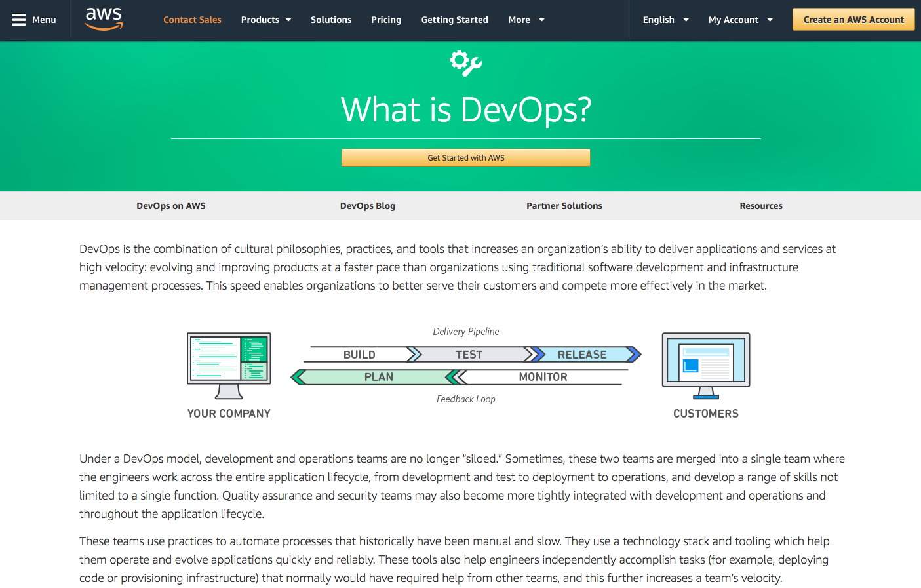Open the DevOps Blog tab
921x588 pixels.
click(368, 206)
